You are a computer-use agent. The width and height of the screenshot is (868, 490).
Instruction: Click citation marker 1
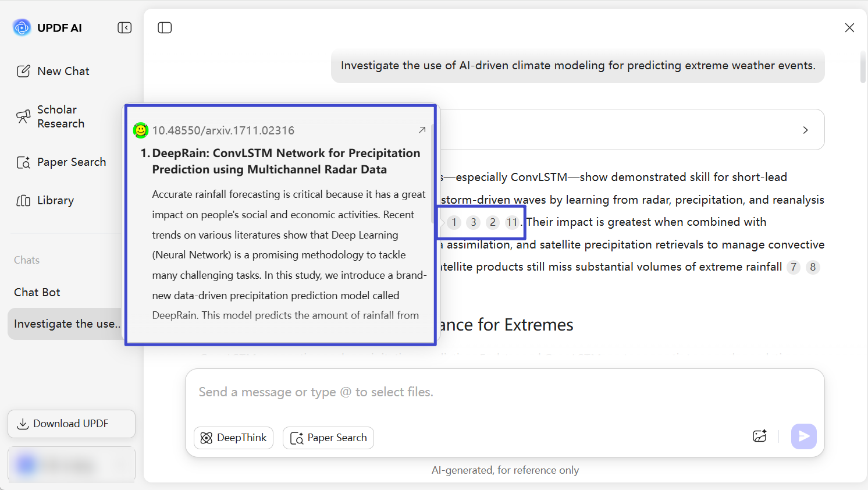coord(454,222)
